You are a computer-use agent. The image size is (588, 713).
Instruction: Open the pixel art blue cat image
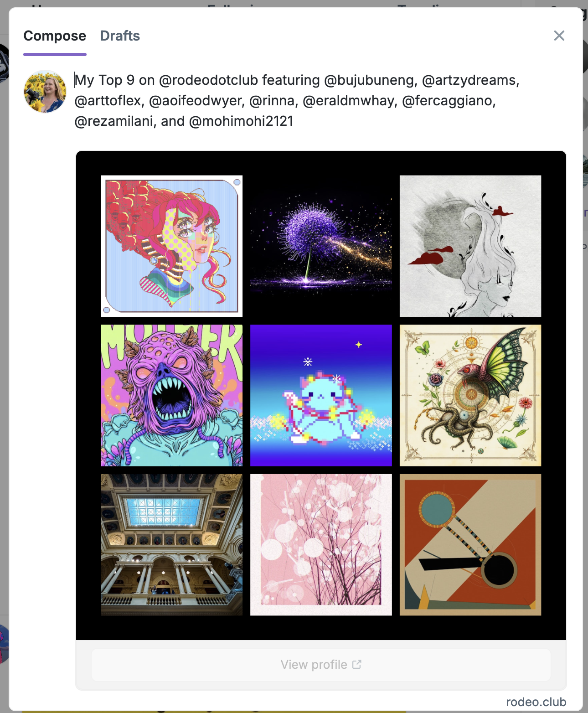pos(321,395)
